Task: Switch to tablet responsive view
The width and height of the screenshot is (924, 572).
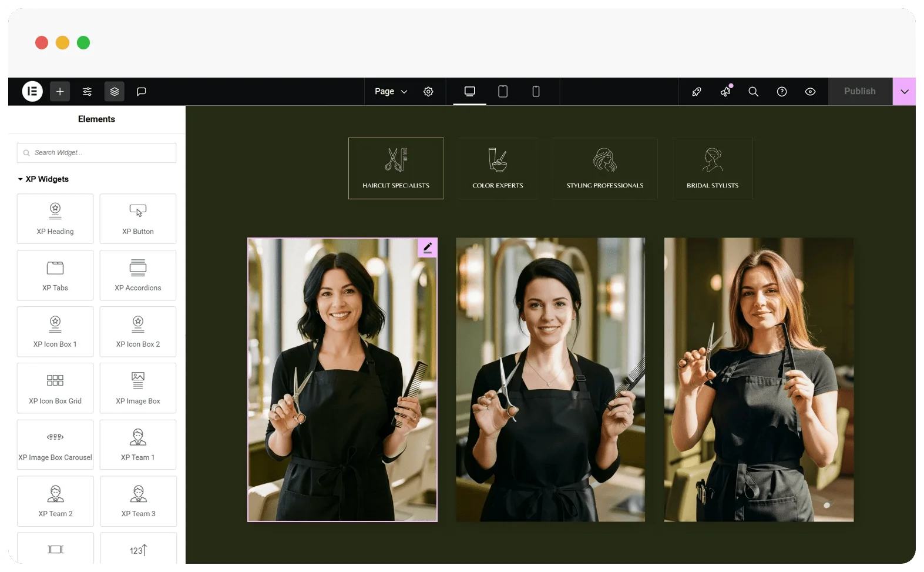Action: pyautogui.click(x=503, y=91)
